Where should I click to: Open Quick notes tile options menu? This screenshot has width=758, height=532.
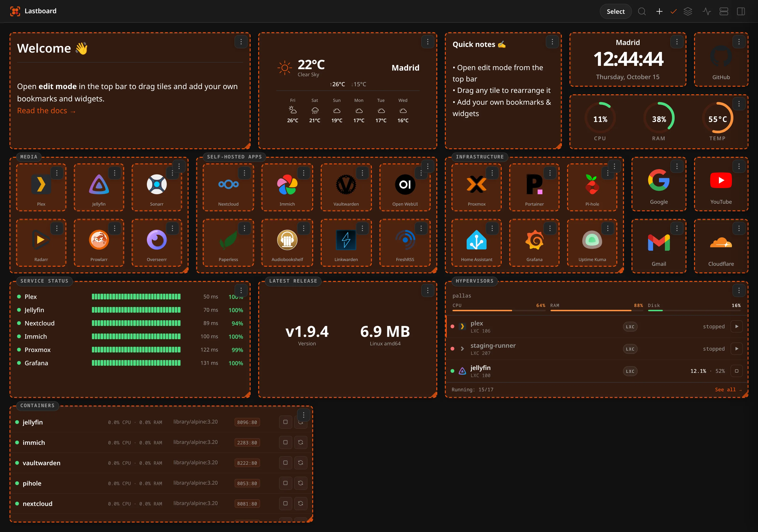pyautogui.click(x=552, y=42)
